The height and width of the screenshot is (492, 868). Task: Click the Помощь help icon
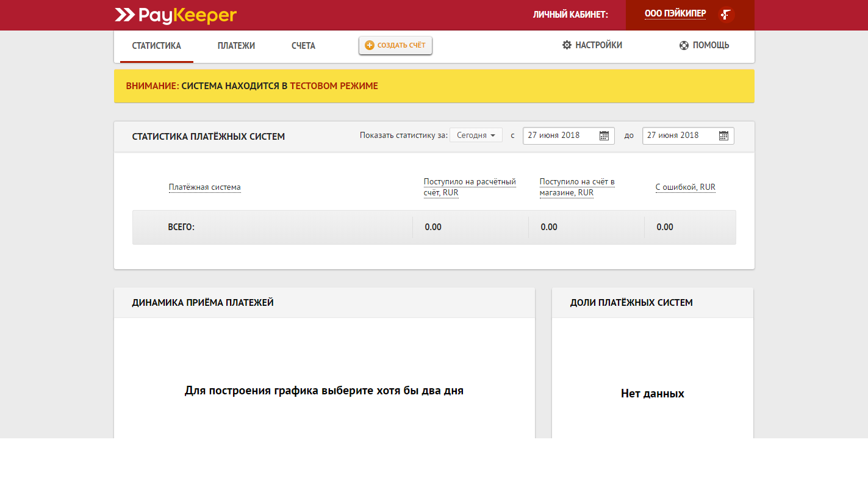coord(683,45)
